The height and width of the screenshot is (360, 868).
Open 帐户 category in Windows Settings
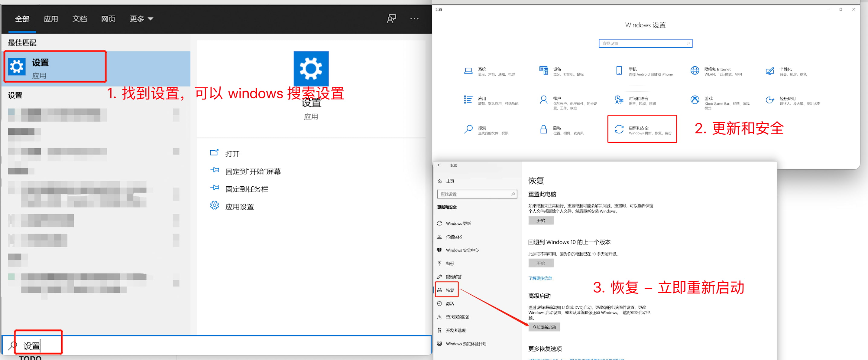click(x=568, y=103)
